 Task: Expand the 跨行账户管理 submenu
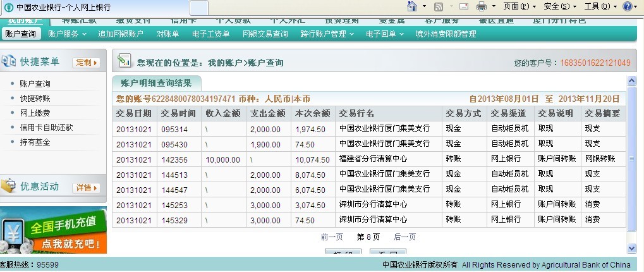click(327, 34)
